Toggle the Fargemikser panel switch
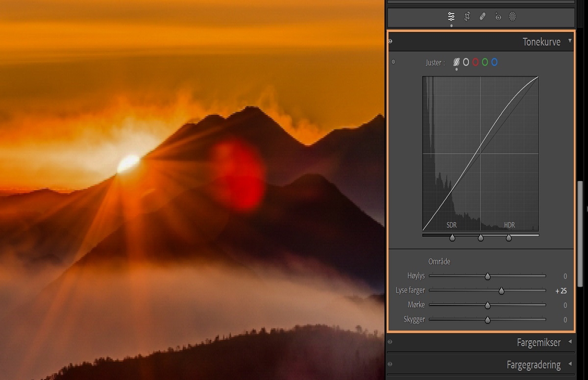588x380 pixels. click(390, 342)
